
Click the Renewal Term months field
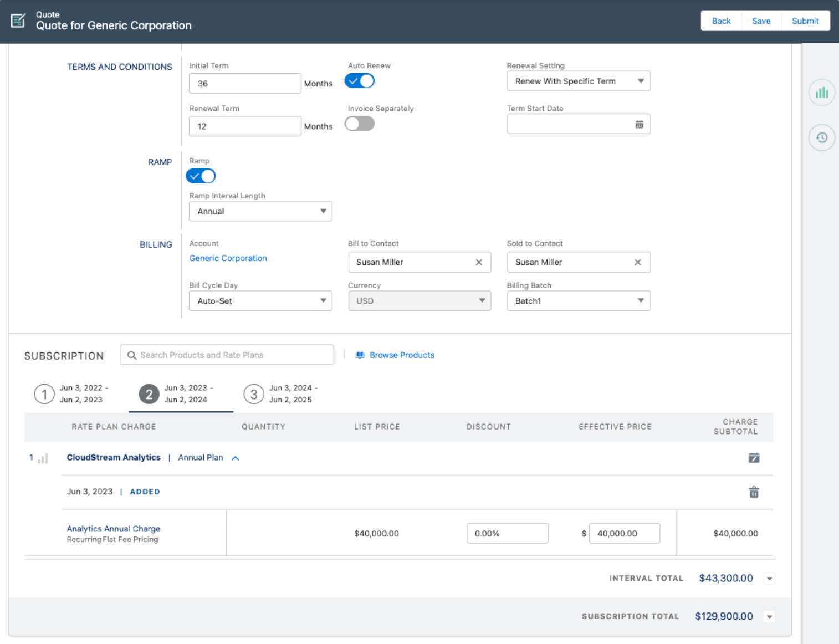coord(245,126)
